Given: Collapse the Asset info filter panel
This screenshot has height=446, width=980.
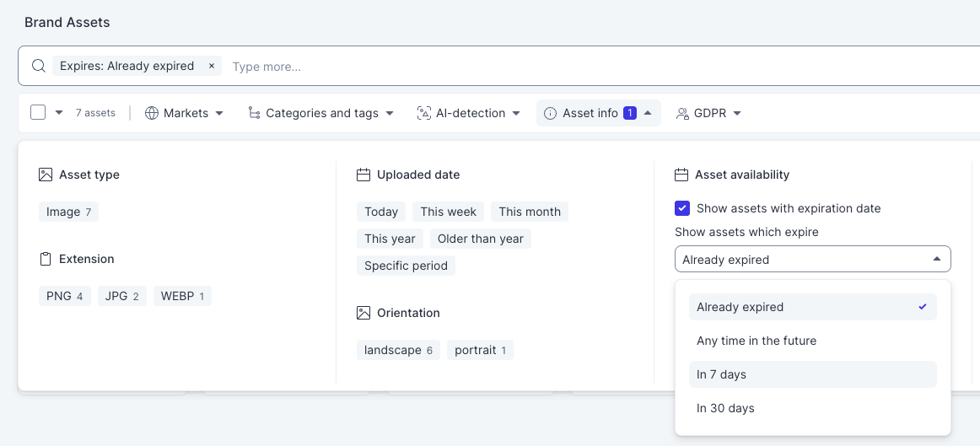Looking at the screenshot, I should (x=598, y=113).
